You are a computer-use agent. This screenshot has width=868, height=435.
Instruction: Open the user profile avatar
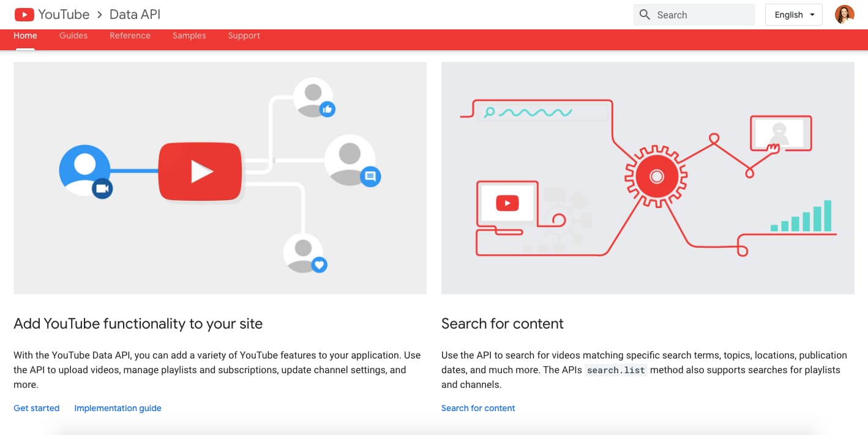844,15
